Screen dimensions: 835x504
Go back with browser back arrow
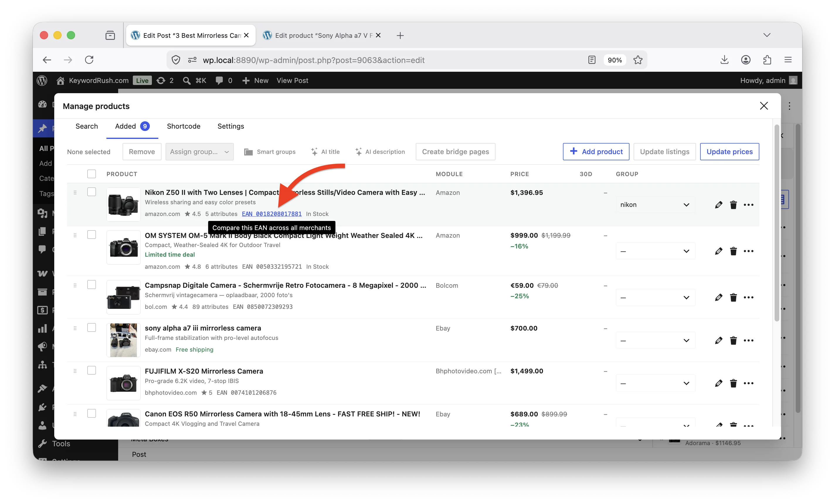pyautogui.click(x=47, y=60)
